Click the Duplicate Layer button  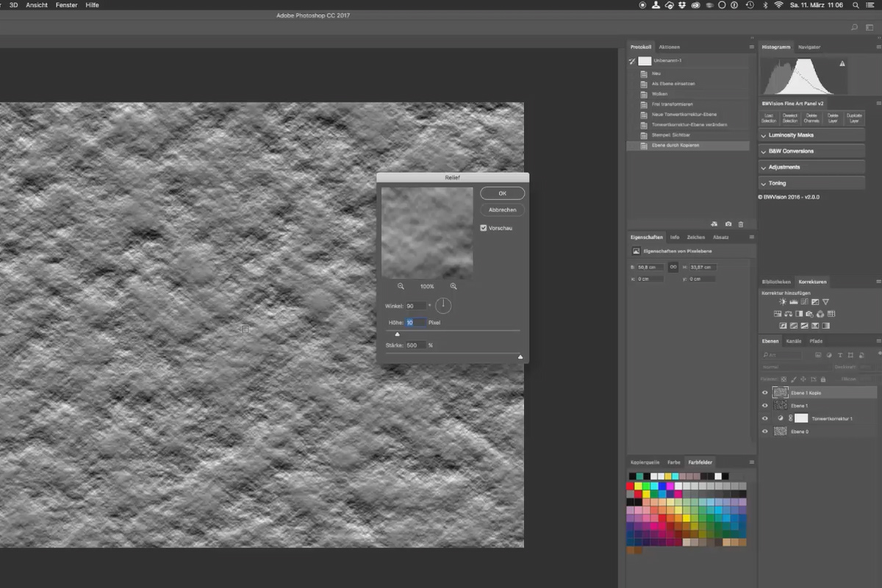point(854,118)
